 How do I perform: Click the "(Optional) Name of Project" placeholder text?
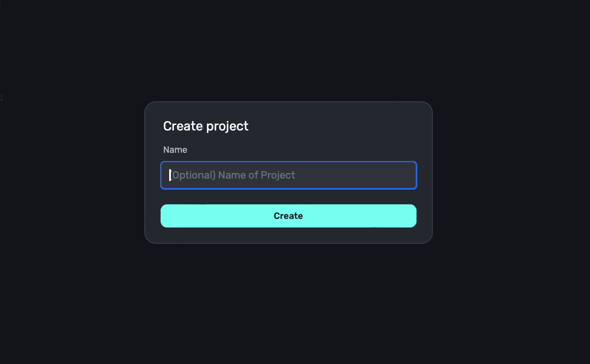[234, 175]
